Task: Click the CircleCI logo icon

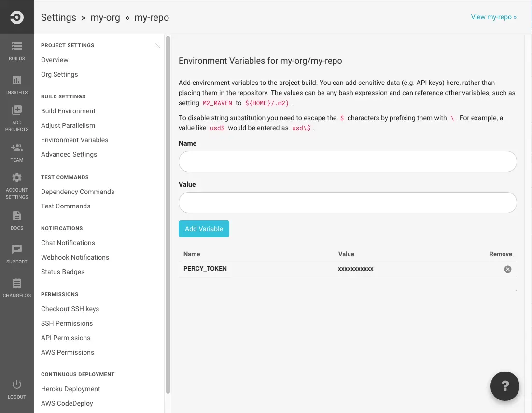Action: tap(16, 17)
